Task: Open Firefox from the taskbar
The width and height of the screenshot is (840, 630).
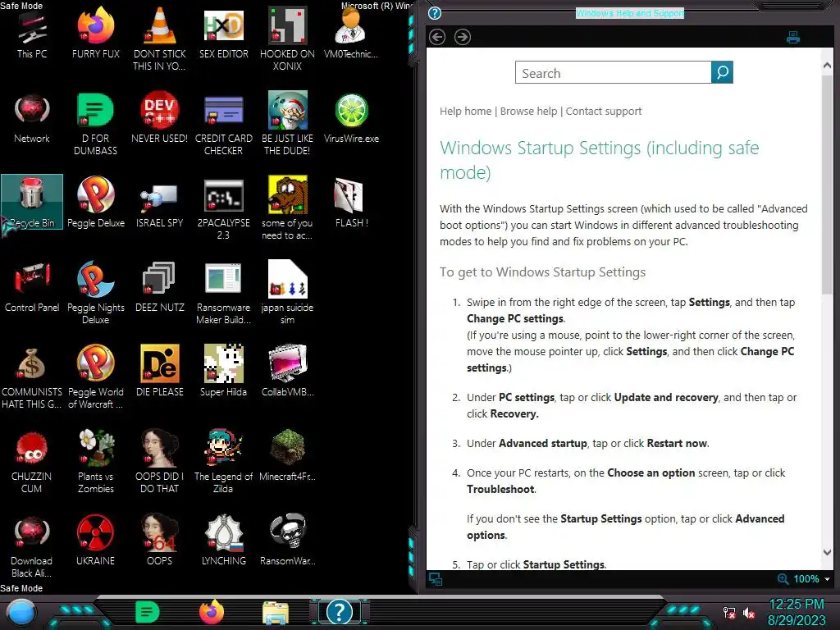Action: tap(212, 612)
